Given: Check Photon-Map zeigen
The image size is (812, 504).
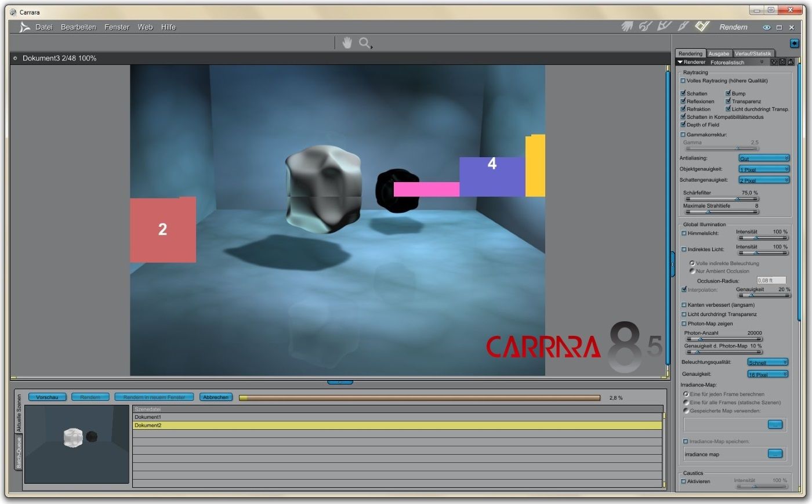Looking at the screenshot, I should pos(684,324).
